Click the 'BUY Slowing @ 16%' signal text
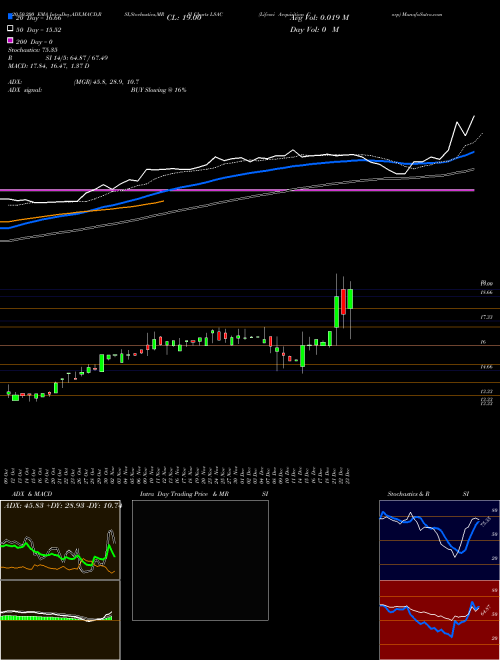500x660 pixels. pos(158,90)
